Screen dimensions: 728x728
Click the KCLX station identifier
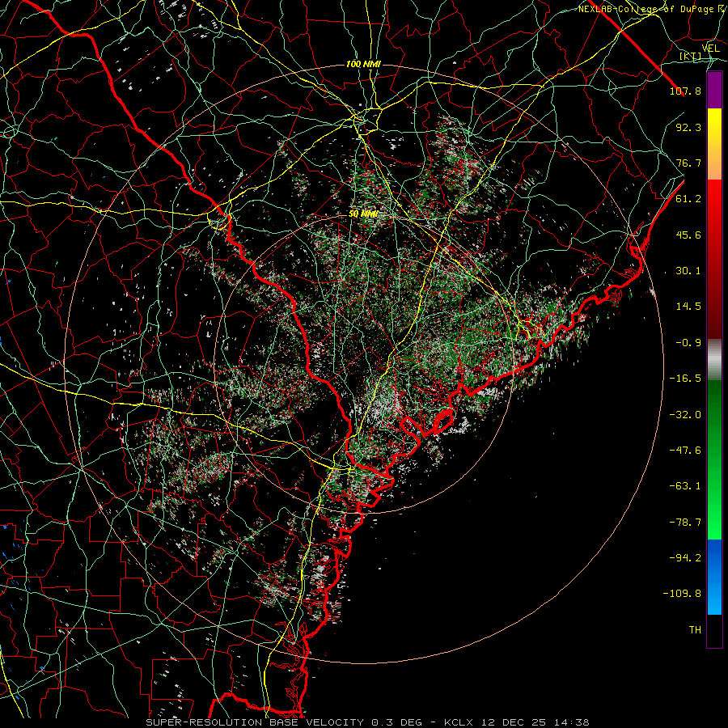point(459,722)
